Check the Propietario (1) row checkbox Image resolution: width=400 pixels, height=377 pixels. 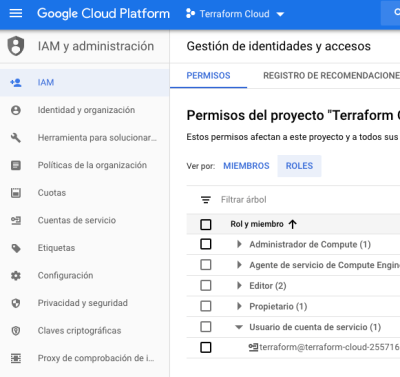pyautogui.click(x=206, y=306)
